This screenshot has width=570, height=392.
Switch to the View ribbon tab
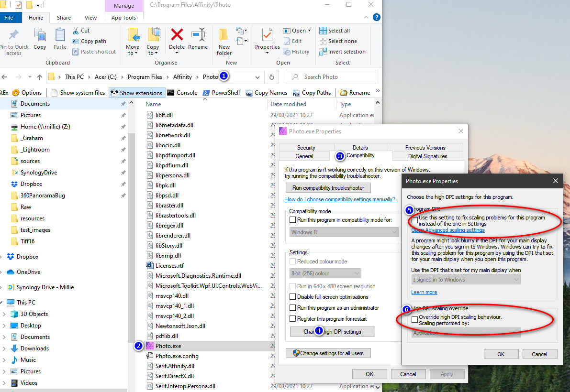90,18
